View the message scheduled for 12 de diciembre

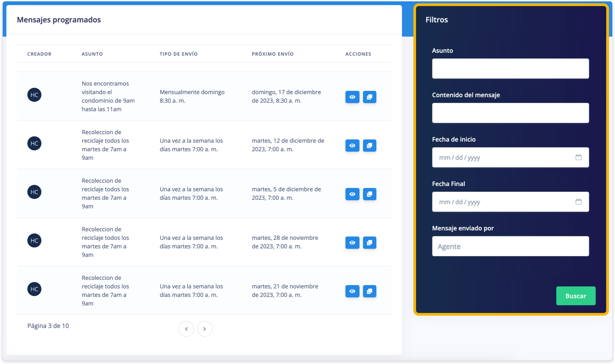click(352, 146)
